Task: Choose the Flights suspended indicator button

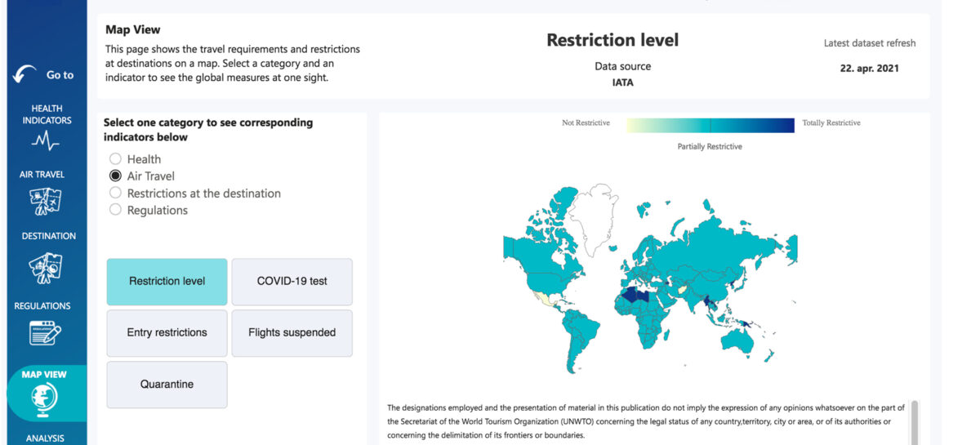Action: coord(292,333)
